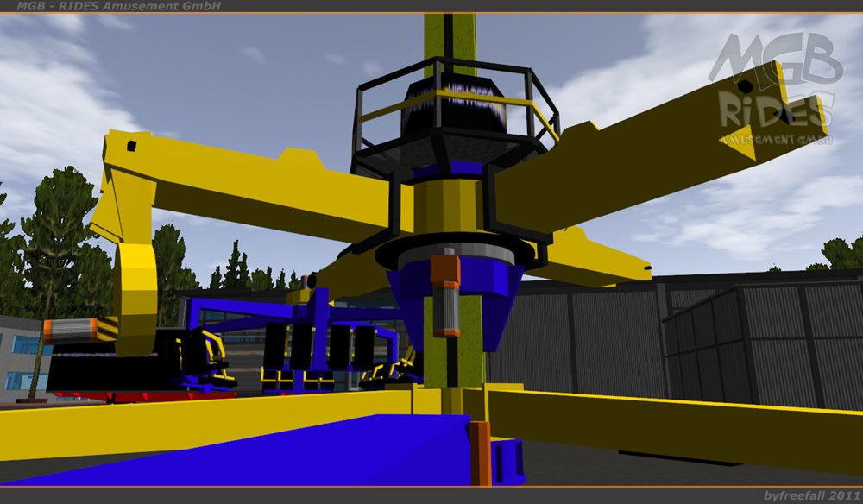The width and height of the screenshot is (863, 504).
Task: Select the orange hydraulic cylinder on the central mast
Action: (446, 293)
